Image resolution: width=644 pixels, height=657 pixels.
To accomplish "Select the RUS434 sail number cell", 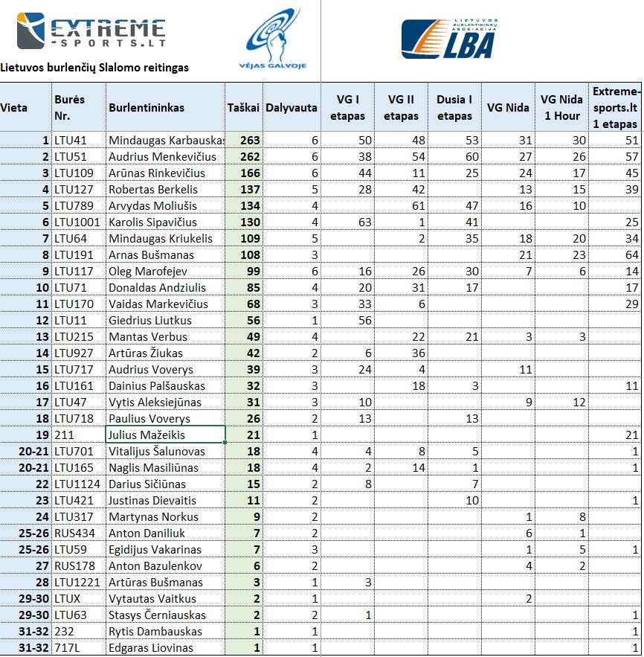I will [x=79, y=533].
